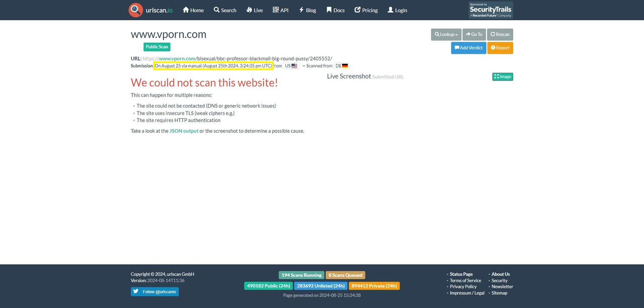The width and height of the screenshot is (644, 308).
Task: Click the 194 Scans Running badge
Action: pyautogui.click(x=301, y=275)
